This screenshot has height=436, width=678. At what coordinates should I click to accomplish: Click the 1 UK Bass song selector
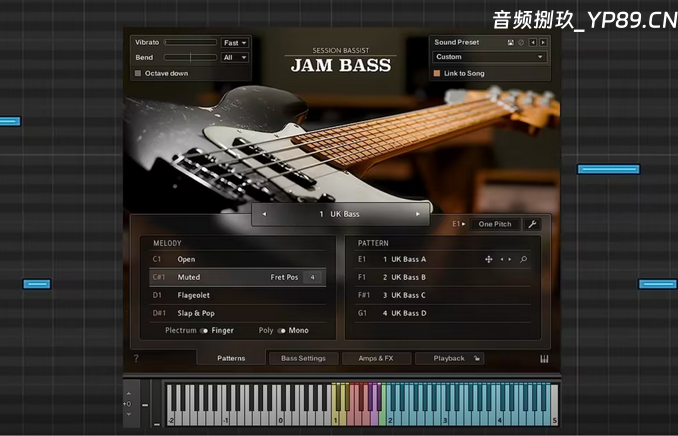pyautogui.click(x=340, y=214)
